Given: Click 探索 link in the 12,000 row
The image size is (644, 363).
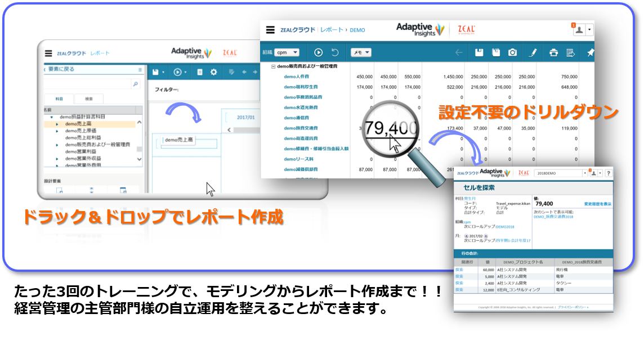Looking at the screenshot, I should 459,290.
